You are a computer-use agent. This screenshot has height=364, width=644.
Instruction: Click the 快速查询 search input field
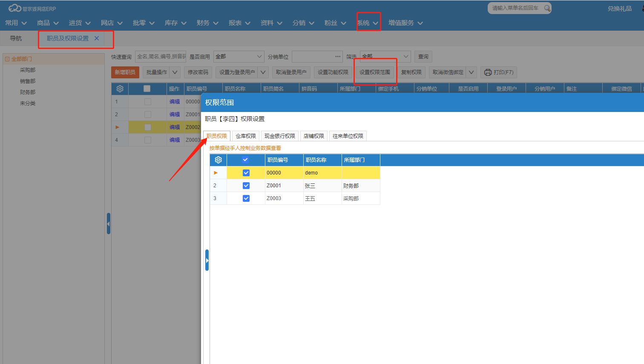[161, 57]
